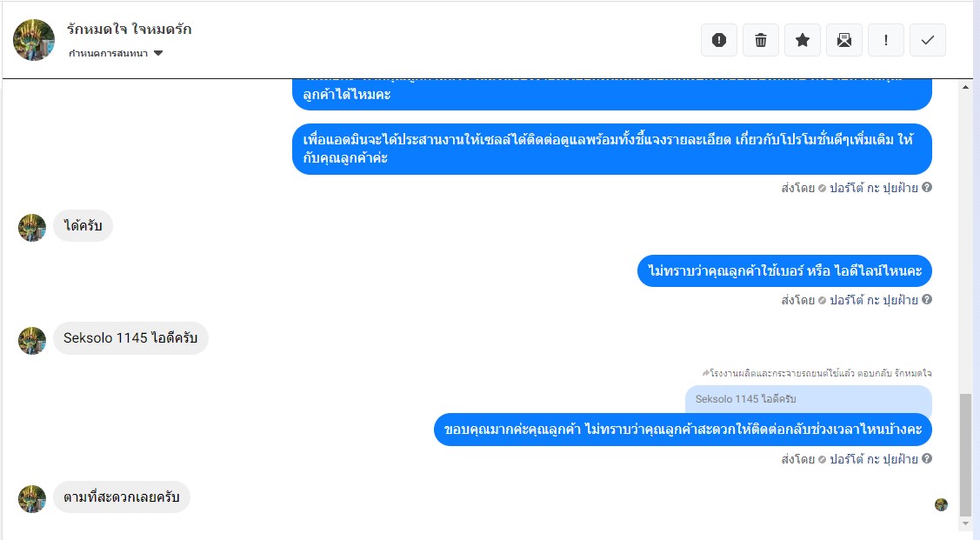Select the 'ตามที่สะดวกเลยครับ' message bubble
This screenshot has height=540, width=980.
[x=121, y=497]
